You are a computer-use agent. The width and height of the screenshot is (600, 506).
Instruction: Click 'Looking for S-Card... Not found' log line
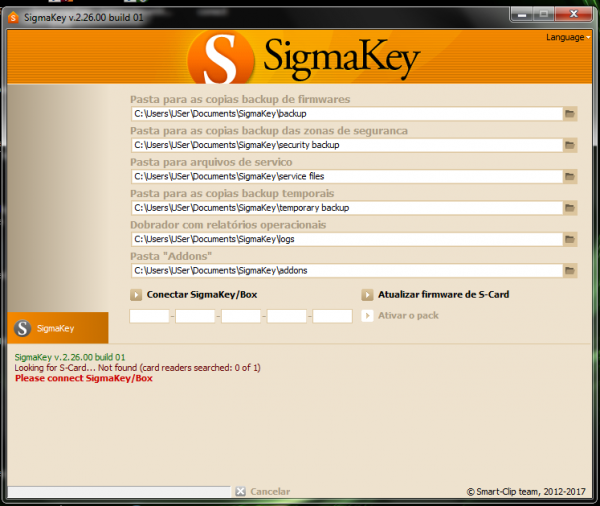pos(137,368)
